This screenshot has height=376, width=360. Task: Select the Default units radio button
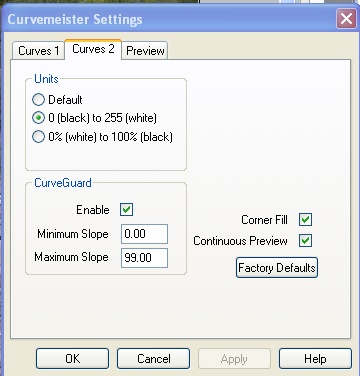click(x=38, y=100)
